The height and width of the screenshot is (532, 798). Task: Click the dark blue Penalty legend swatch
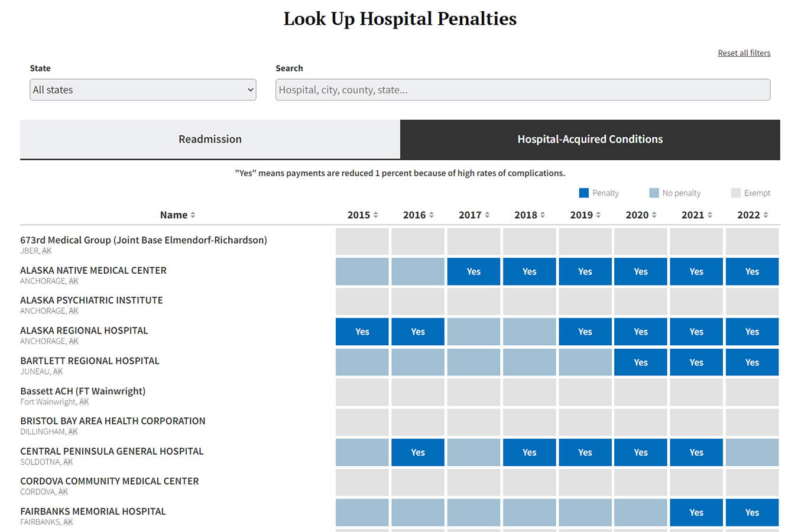tap(584, 193)
